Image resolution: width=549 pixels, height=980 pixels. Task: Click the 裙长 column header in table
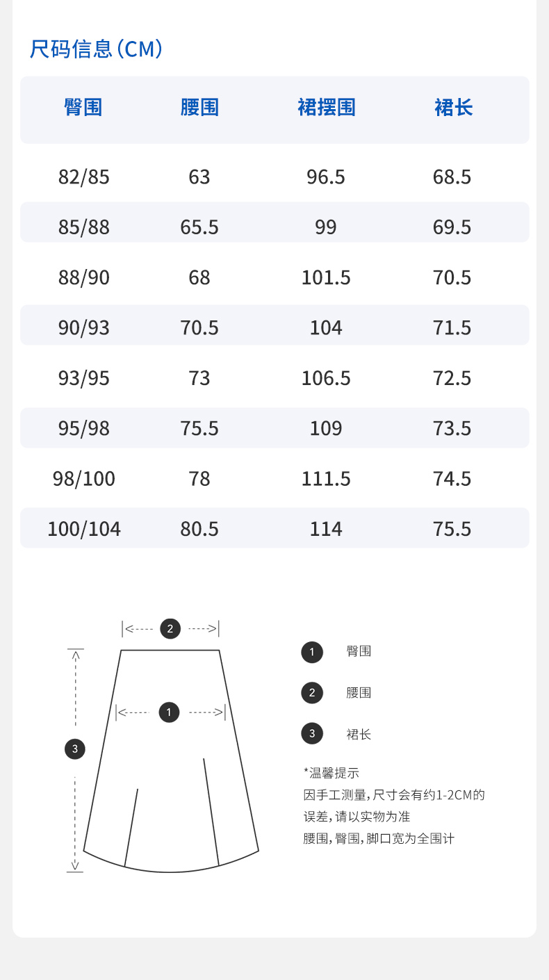(453, 108)
